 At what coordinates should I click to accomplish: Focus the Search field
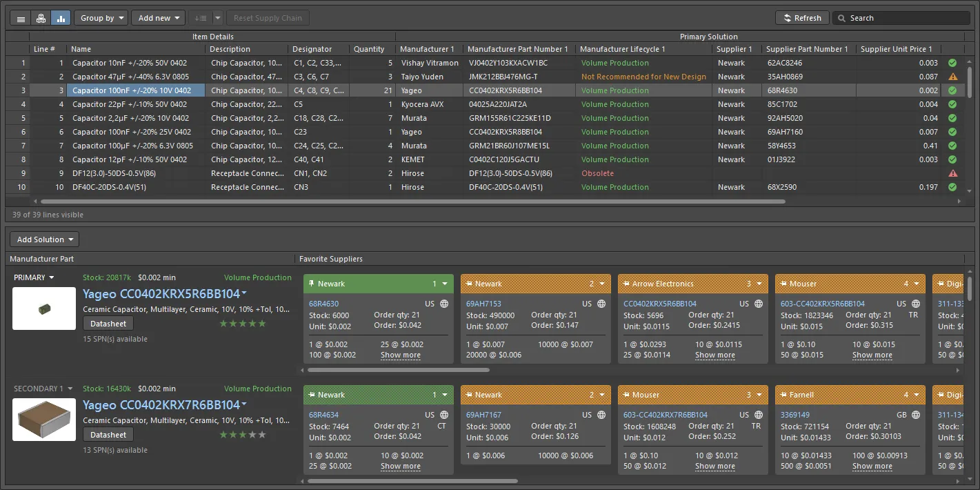901,18
